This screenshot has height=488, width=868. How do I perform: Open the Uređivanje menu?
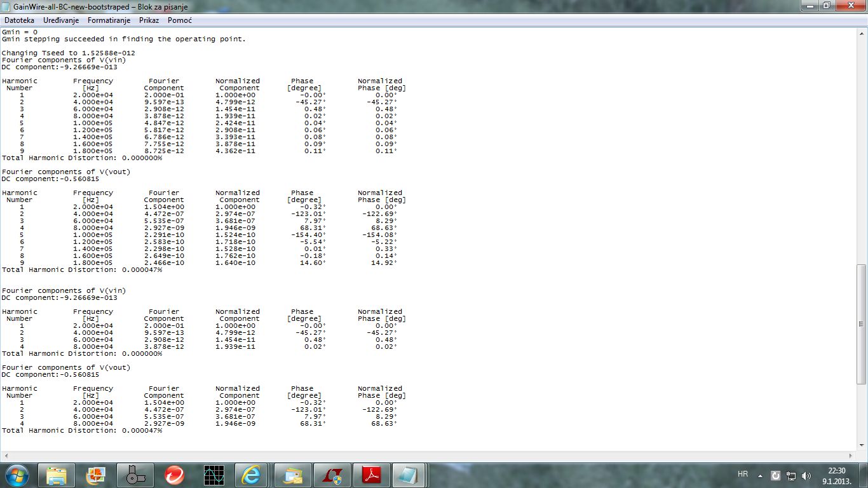[x=61, y=20]
